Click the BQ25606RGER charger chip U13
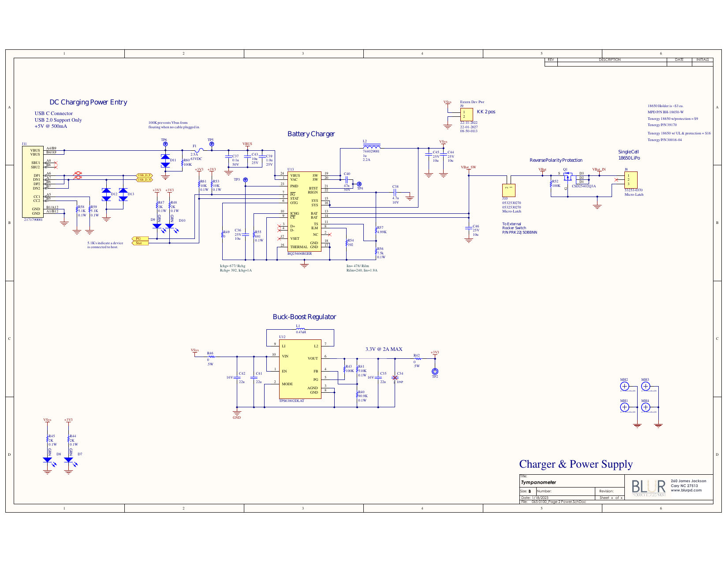 (304, 212)
